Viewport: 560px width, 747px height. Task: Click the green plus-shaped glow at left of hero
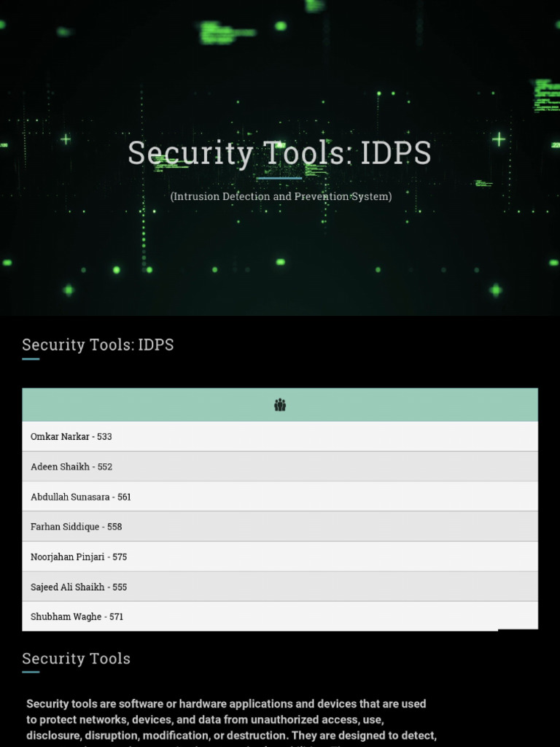66,139
